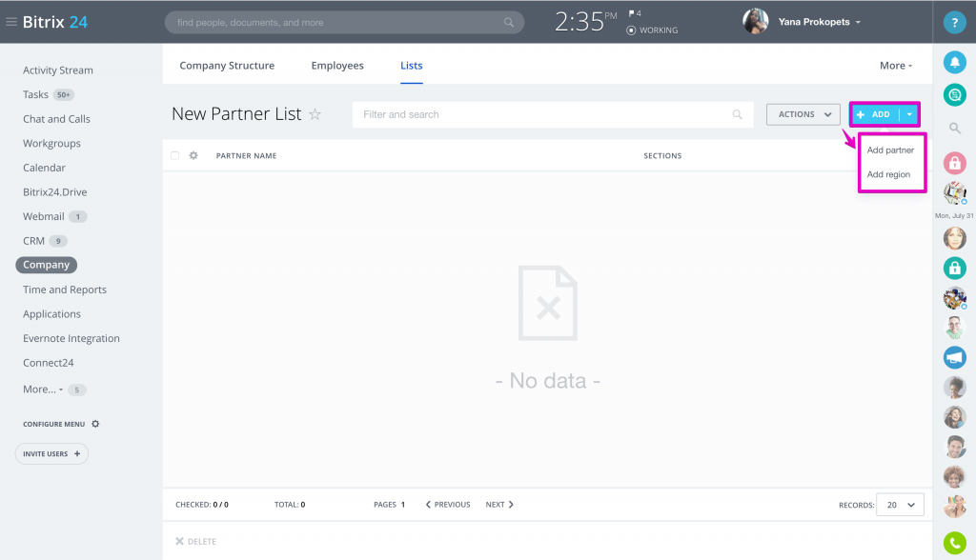Focus the find people, documents search box
The height and width of the screenshot is (560, 976).
click(x=344, y=23)
